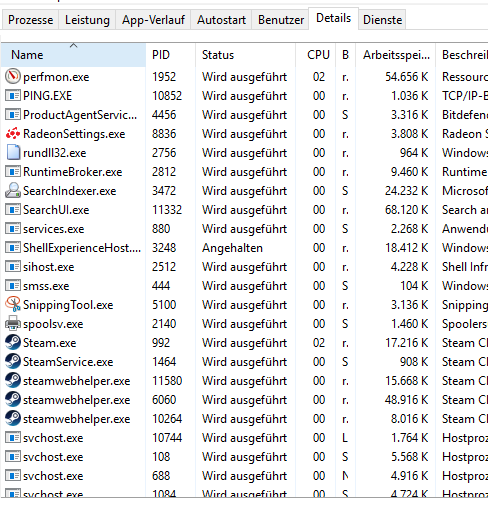Switch to the Prozesse tab

[x=30, y=20]
